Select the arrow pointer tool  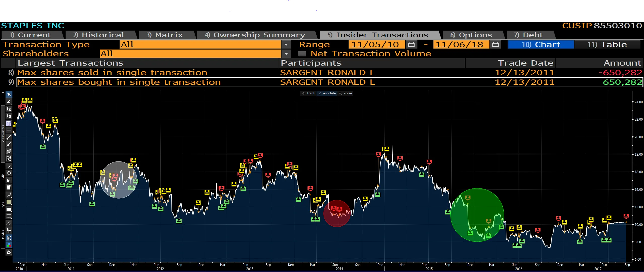point(9,95)
